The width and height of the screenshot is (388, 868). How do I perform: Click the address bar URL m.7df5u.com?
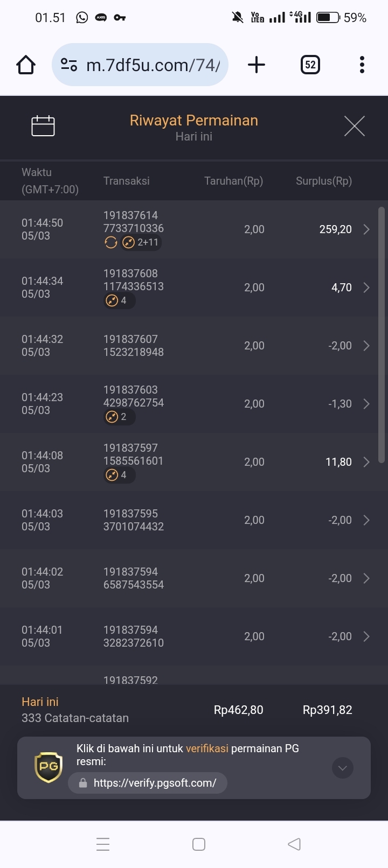[x=153, y=65]
